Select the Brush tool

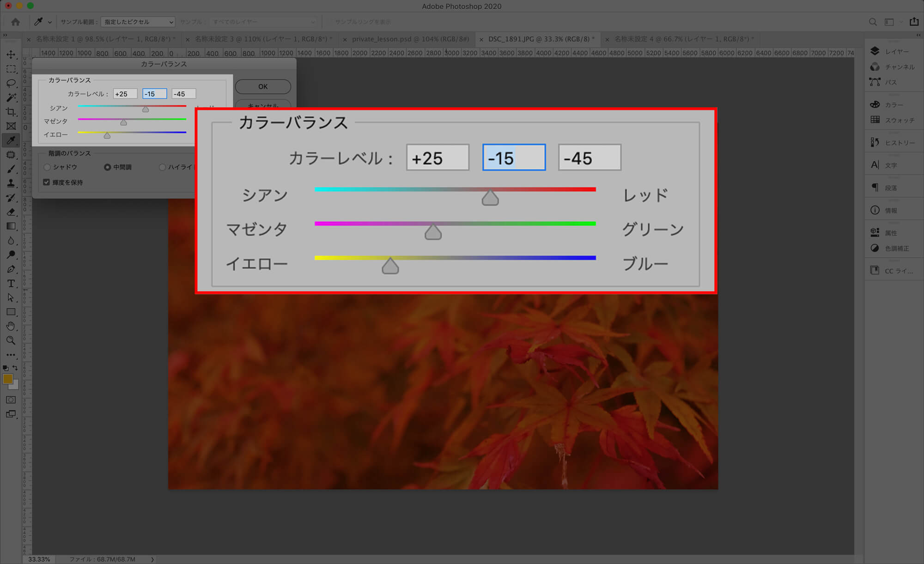(11, 169)
